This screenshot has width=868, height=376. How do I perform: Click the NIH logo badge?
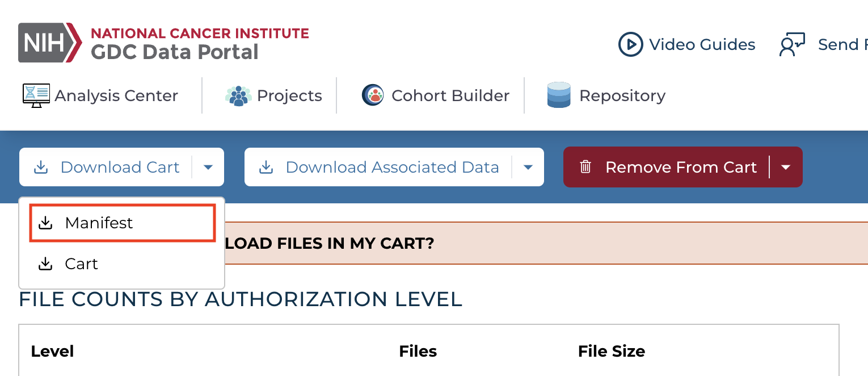coord(50,43)
